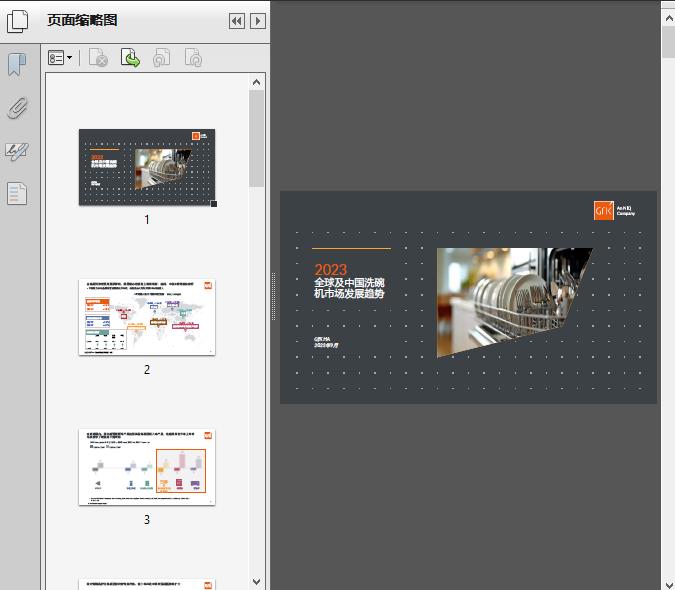
Task: Open the document content panel icon
Action: pos(17,193)
